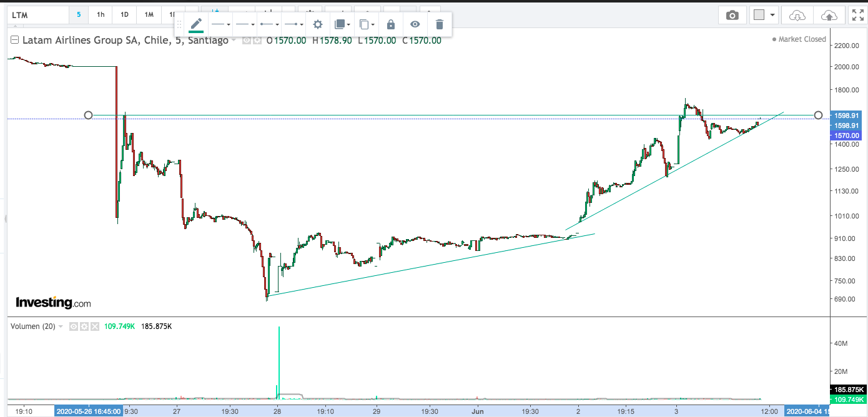Toggle Volumen indicator visibility eye
This screenshot has height=417, width=868.
[x=74, y=326]
